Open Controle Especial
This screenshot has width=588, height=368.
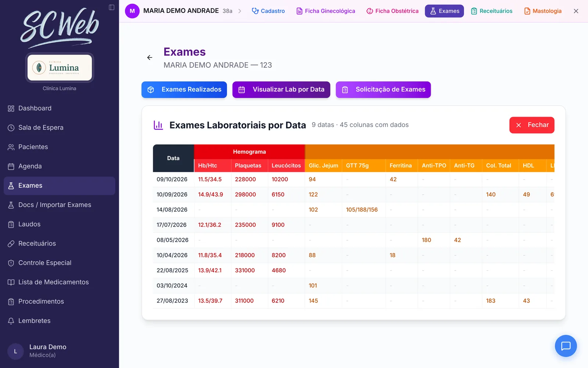[x=60, y=263]
